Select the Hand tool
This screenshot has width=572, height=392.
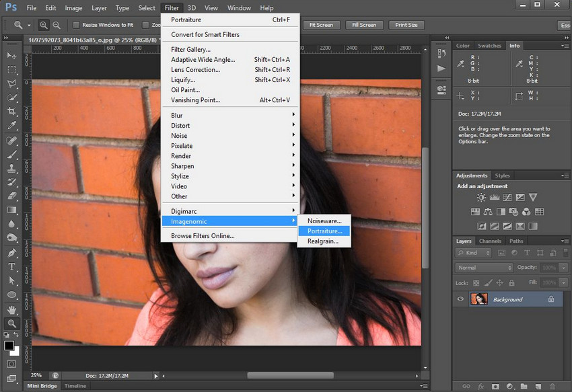[x=11, y=310]
